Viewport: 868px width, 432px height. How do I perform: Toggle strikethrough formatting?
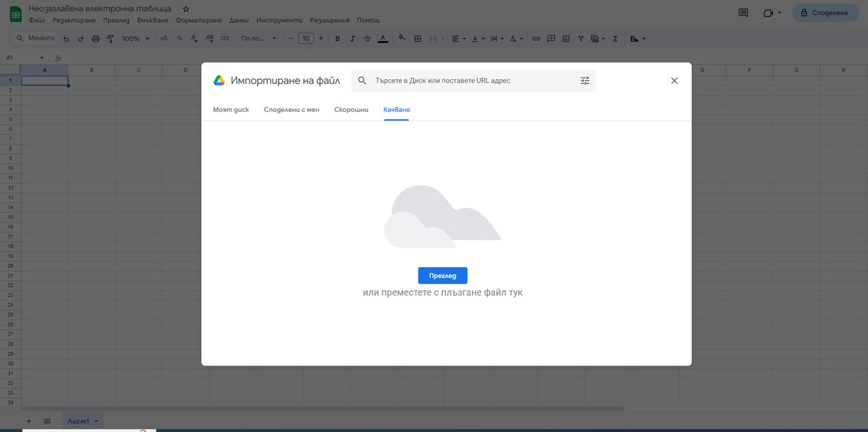click(368, 39)
